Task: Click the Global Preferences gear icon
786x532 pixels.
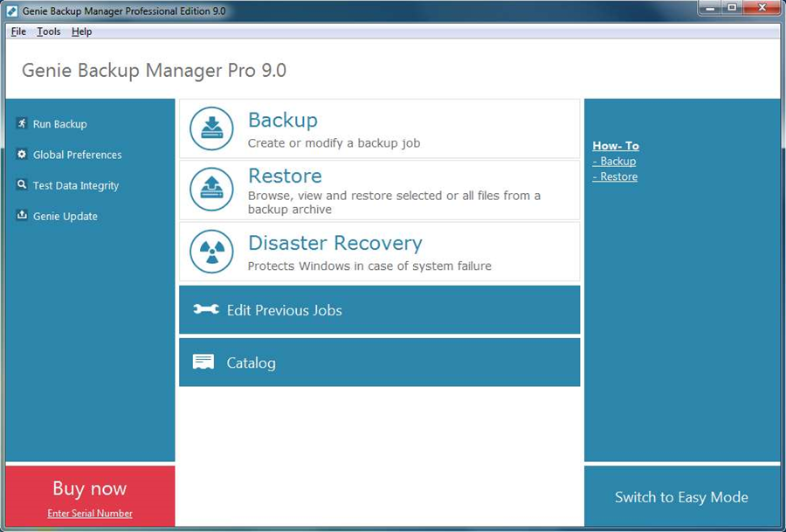Action: (x=22, y=155)
